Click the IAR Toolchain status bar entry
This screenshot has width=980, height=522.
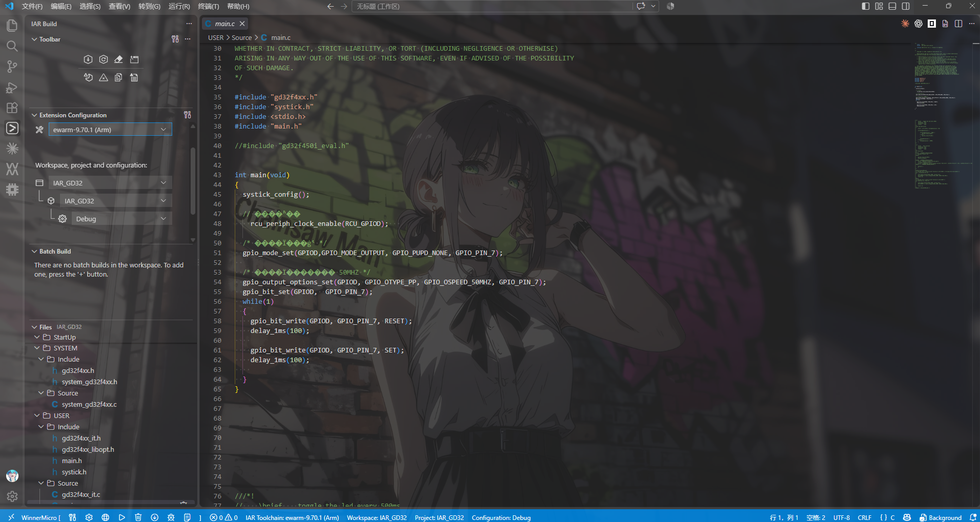point(292,517)
